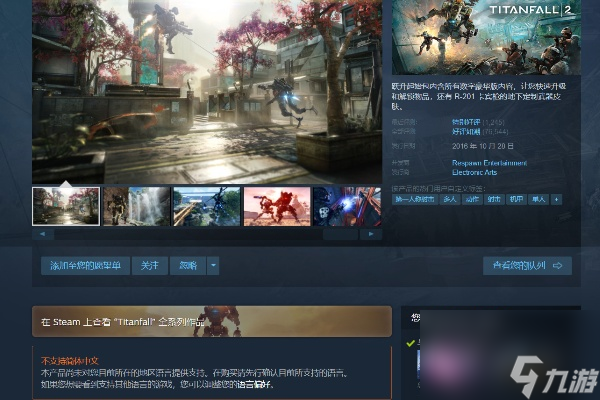Click the 第一人称射击 first-person shooter tag
Viewport: 600px width, 400px height.
click(415, 199)
